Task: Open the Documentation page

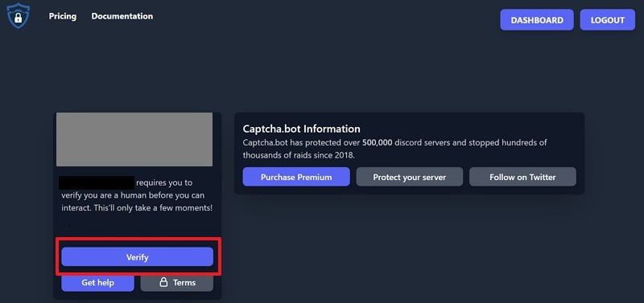Action: coord(122,16)
